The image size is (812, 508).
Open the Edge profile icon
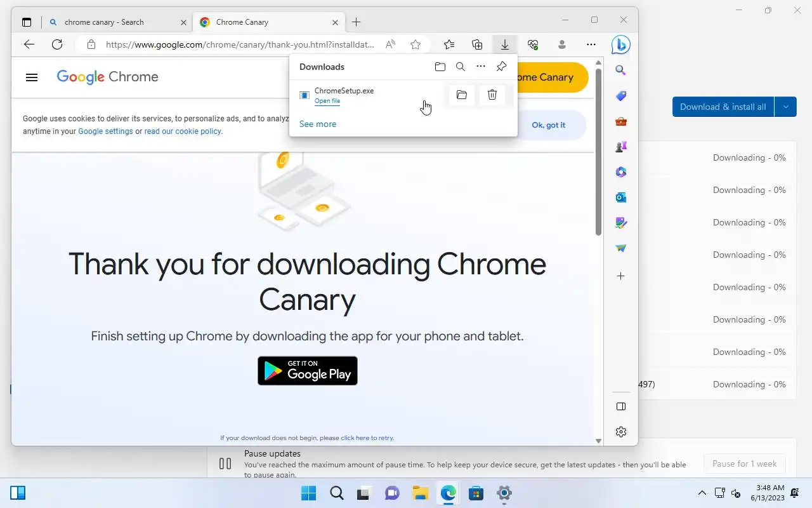point(561,44)
